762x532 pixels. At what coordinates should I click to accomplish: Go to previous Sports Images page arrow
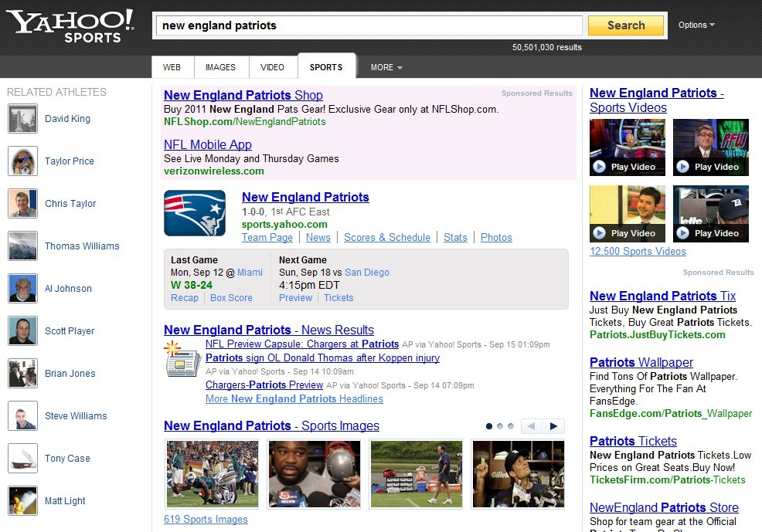click(532, 426)
